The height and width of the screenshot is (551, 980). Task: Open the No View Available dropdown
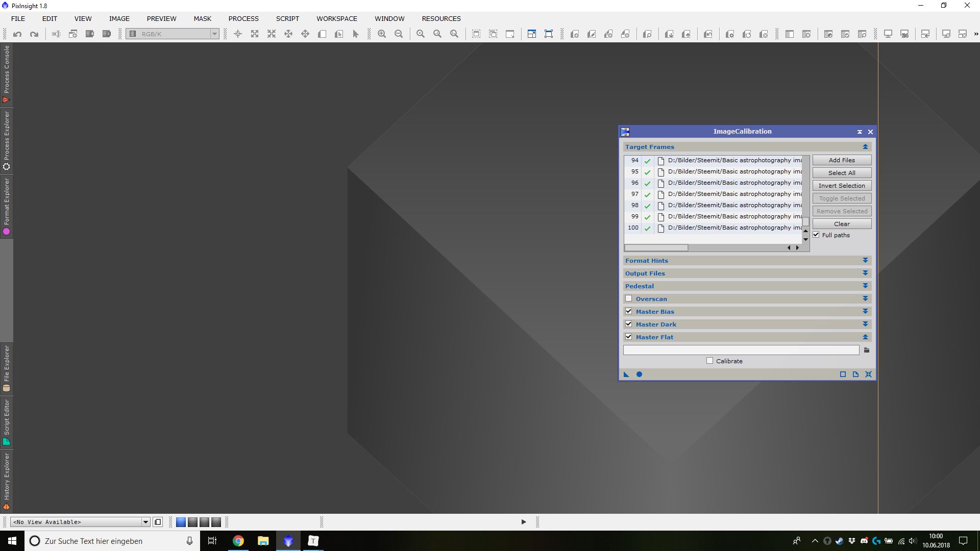pyautogui.click(x=80, y=522)
